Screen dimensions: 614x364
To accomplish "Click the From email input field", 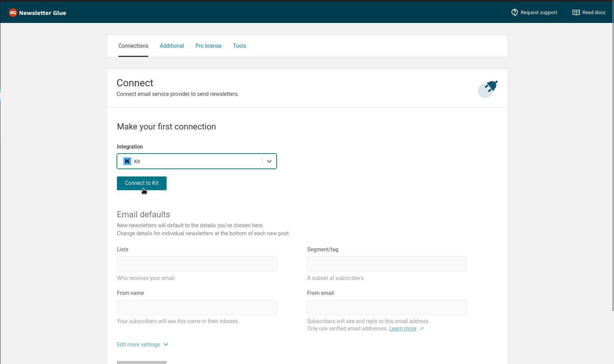I will (x=387, y=307).
